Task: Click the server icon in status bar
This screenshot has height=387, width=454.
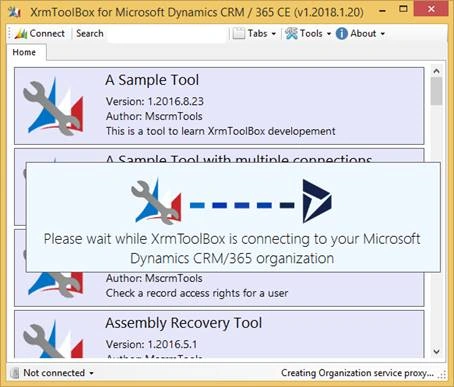Action: (x=15, y=373)
